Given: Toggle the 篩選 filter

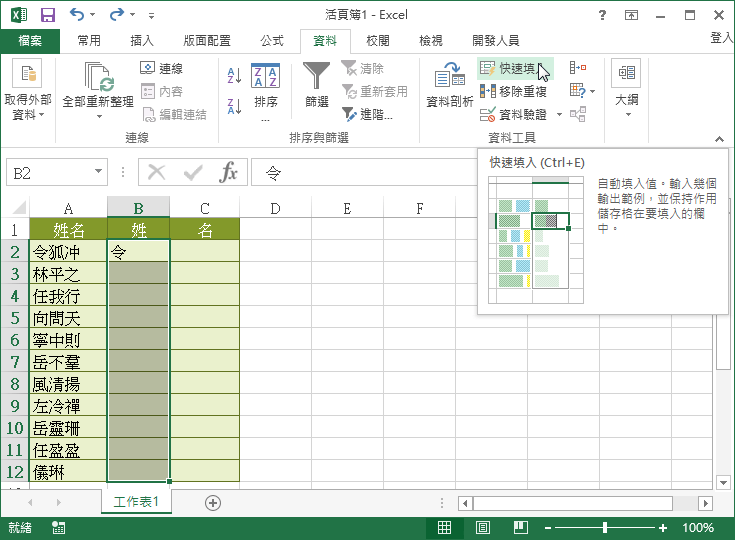Looking at the screenshot, I should tap(317, 86).
